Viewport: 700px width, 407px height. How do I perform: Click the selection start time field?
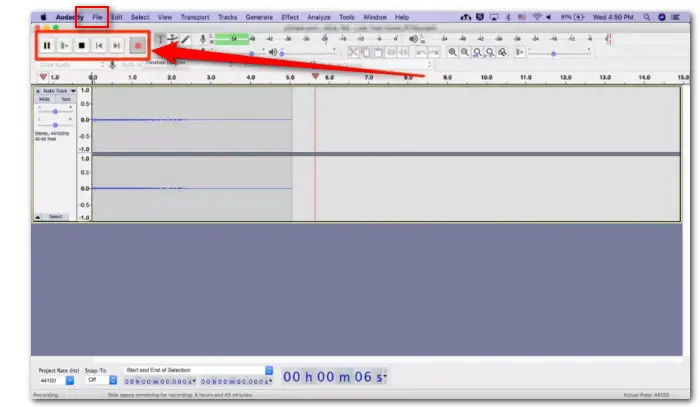click(160, 382)
